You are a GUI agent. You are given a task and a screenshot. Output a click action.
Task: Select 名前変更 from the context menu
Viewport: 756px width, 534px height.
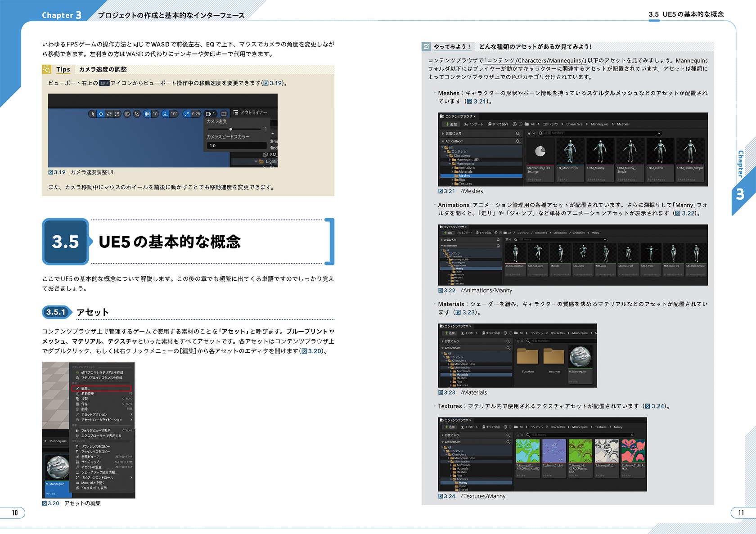tap(88, 394)
